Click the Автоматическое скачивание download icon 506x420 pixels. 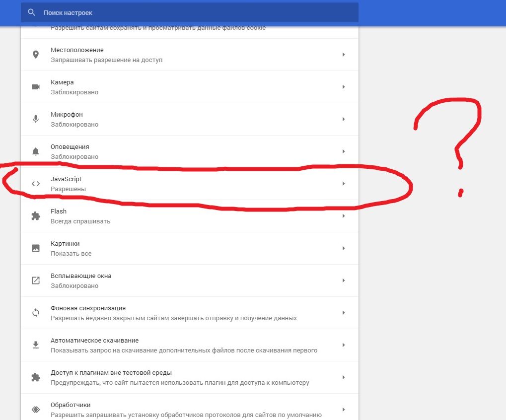[x=36, y=345]
